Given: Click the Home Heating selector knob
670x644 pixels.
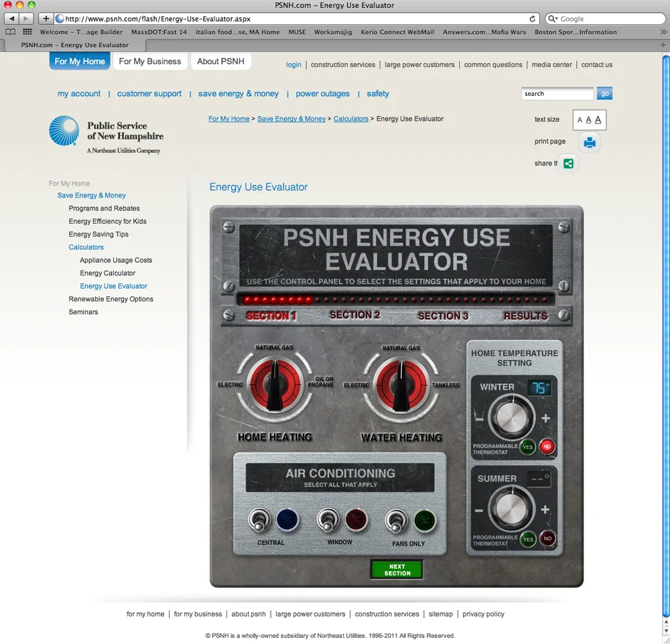Looking at the screenshot, I should click(x=275, y=385).
